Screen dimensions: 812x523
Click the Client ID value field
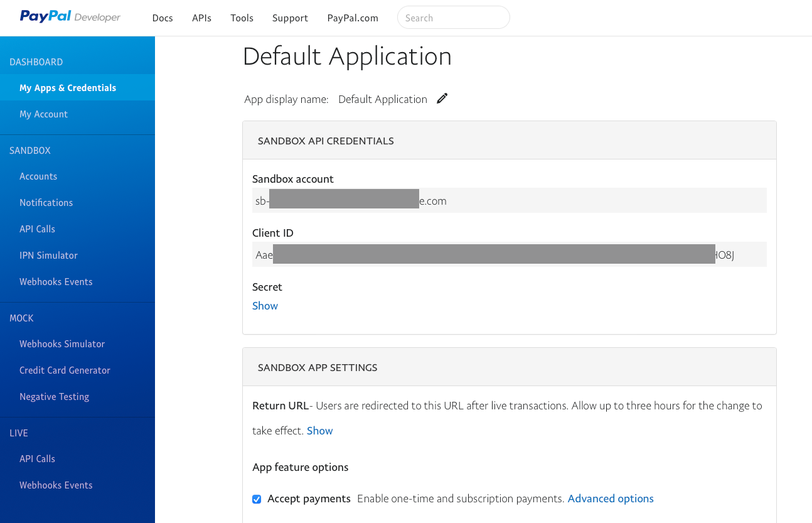coord(508,255)
